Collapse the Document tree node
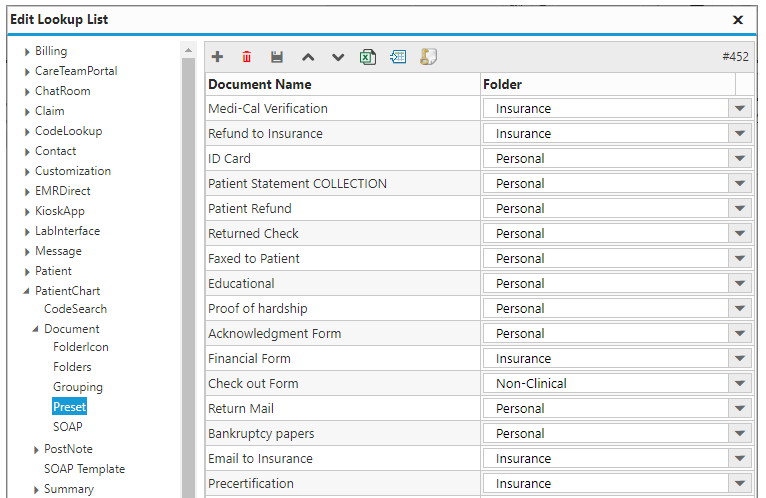The width and height of the screenshot is (766, 498). pos(35,329)
